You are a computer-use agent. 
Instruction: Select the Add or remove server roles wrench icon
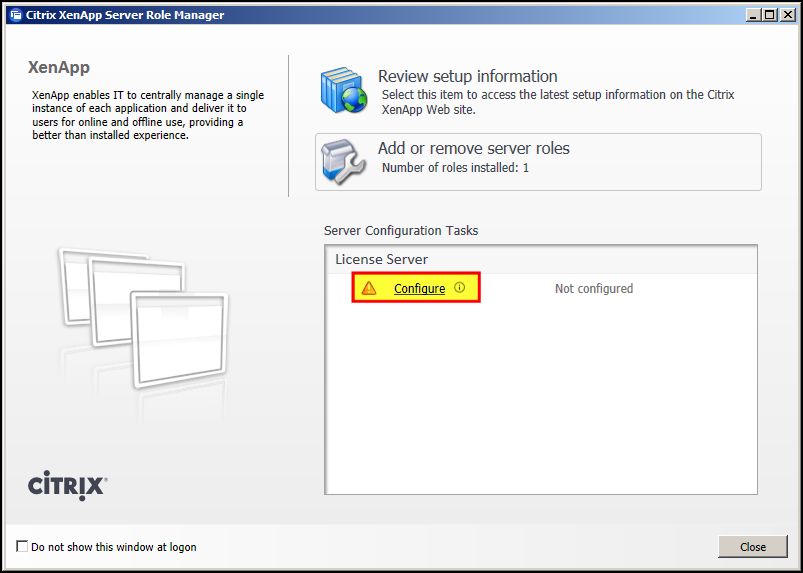(x=343, y=162)
